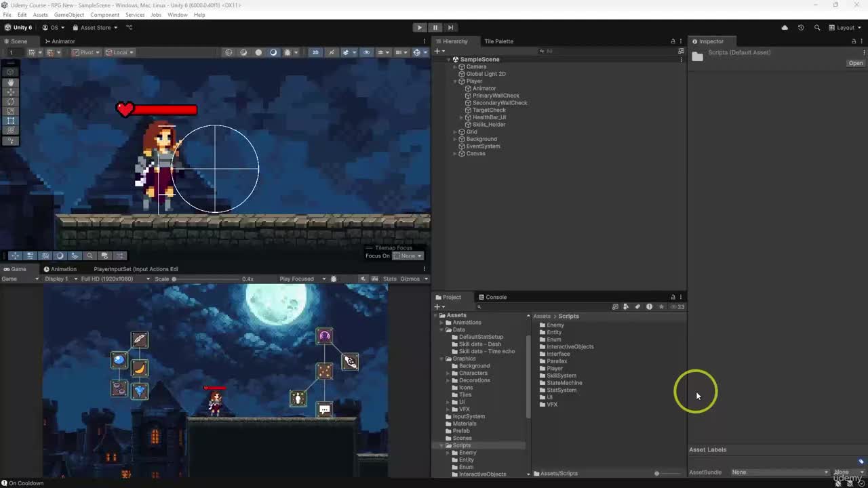The width and height of the screenshot is (868, 488).
Task: Select the Rotate tool in Scene toolbar
Action: tap(11, 101)
